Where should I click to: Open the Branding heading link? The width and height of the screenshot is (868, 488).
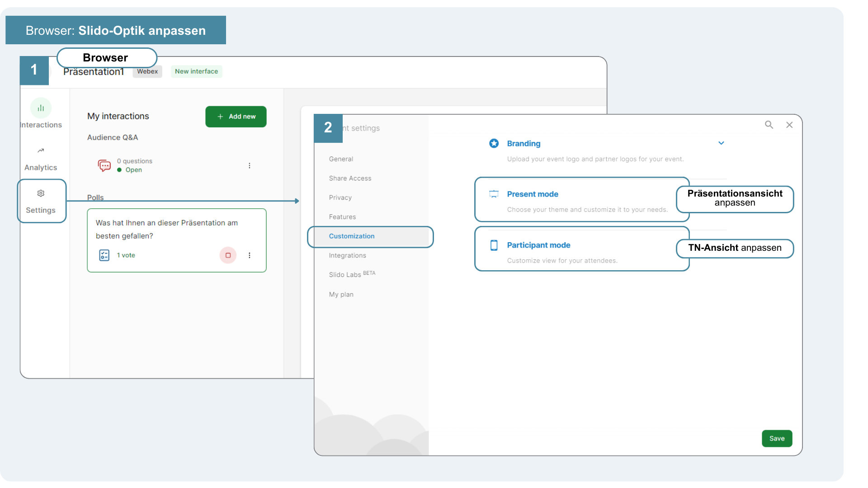(524, 143)
